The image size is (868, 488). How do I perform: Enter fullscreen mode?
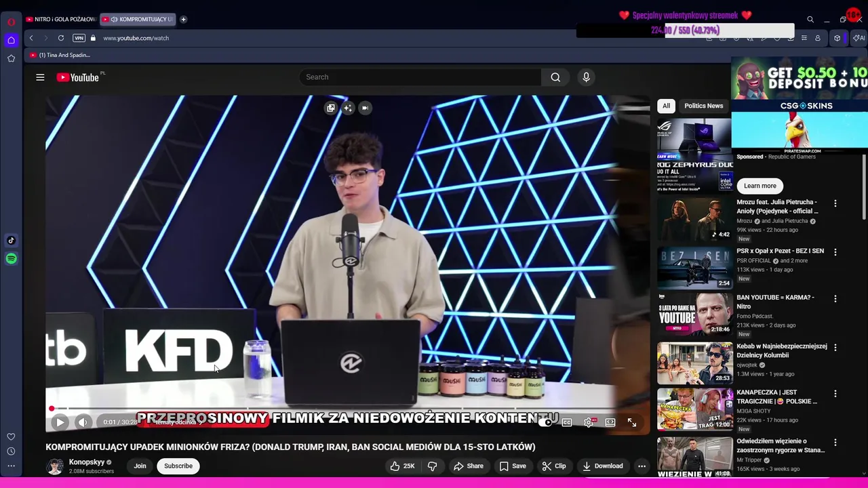tap(631, 422)
